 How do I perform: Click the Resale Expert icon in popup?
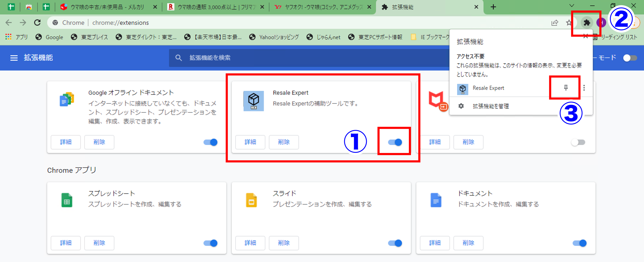pos(462,89)
